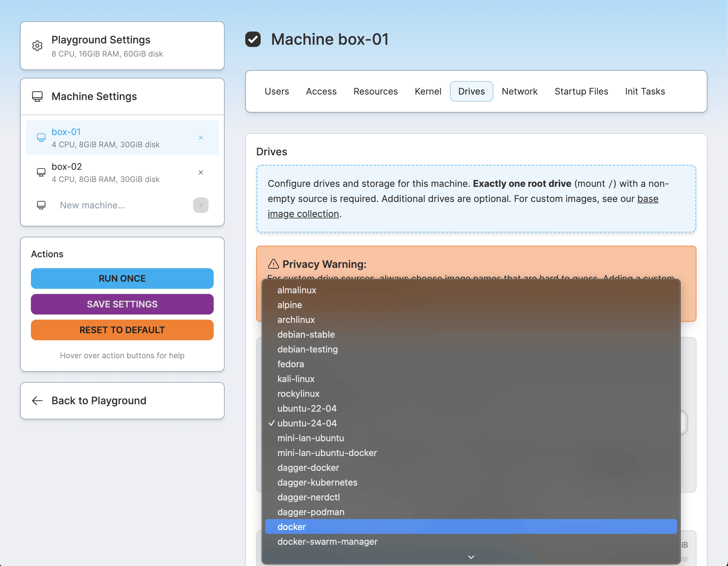Image resolution: width=728 pixels, height=566 pixels.
Task: Click the New machine name field
Action: (122, 205)
